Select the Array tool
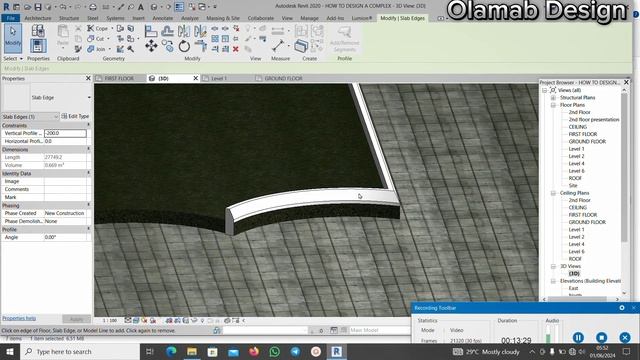This screenshot has height=360, width=640. [x=215, y=39]
